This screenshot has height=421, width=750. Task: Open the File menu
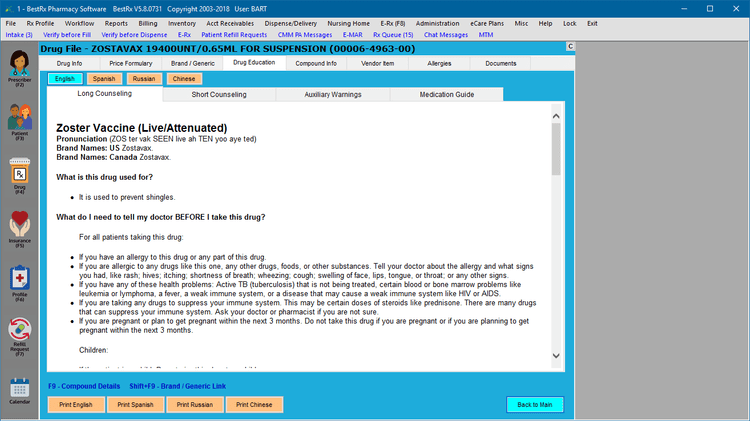[11, 23]
